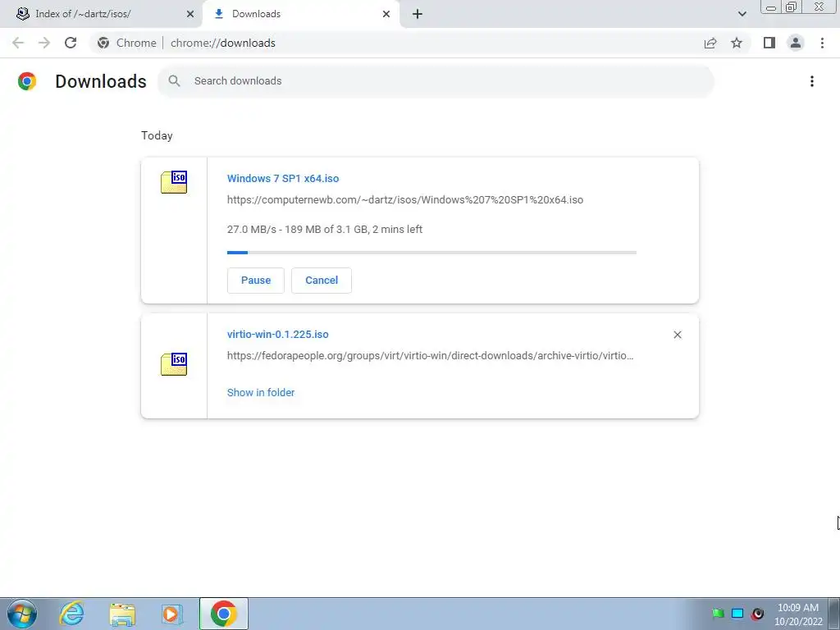Click the fedorapeople.org source URL
The width and height of the screenshot is (840, 630).
(430, 356)
